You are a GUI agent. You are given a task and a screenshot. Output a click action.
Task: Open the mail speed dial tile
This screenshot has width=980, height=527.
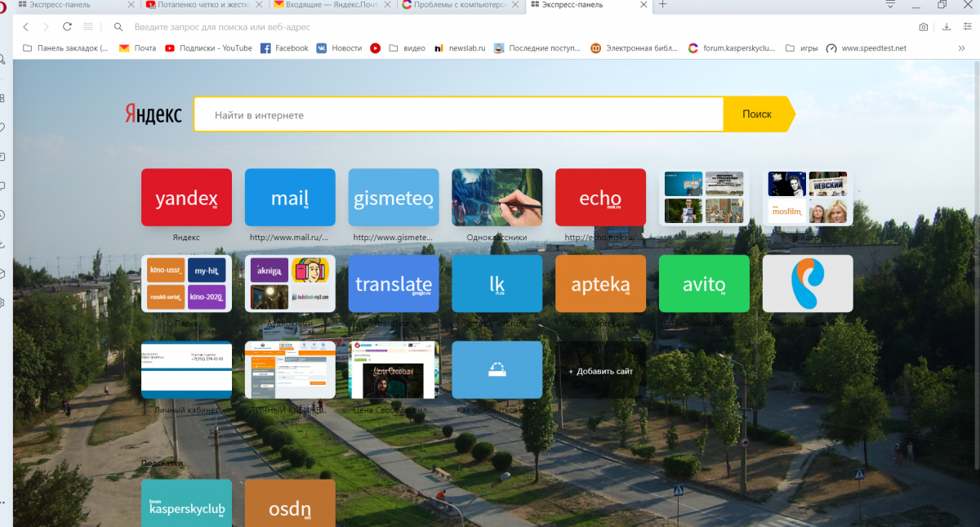pos(290,197)
